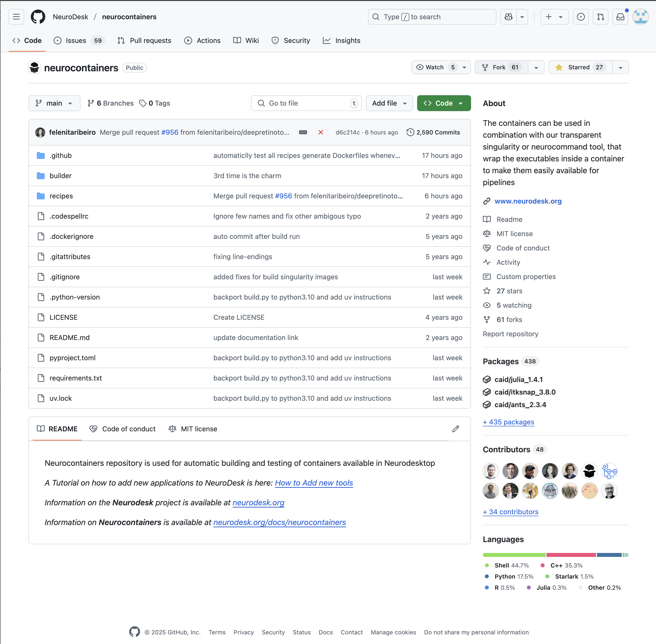
Task: Click the Shell segment of language bar
Action: [514, 555]
